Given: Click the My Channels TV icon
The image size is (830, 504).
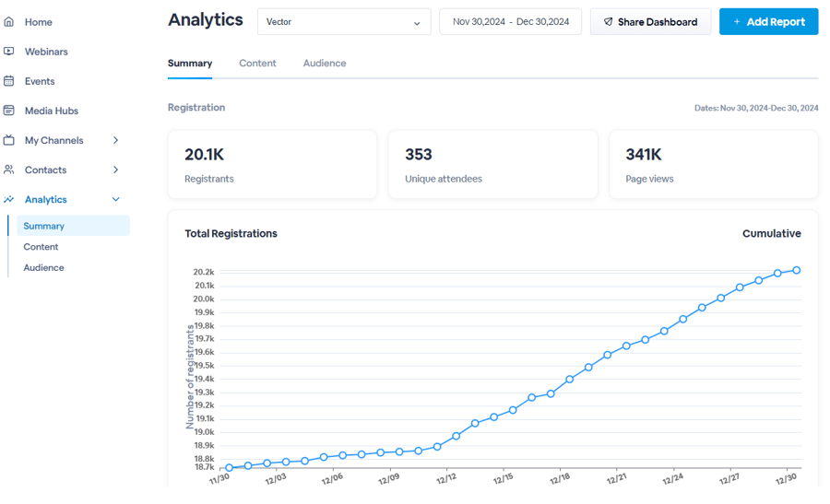Looking at the screenshot, I should click(x=9, y=140).
